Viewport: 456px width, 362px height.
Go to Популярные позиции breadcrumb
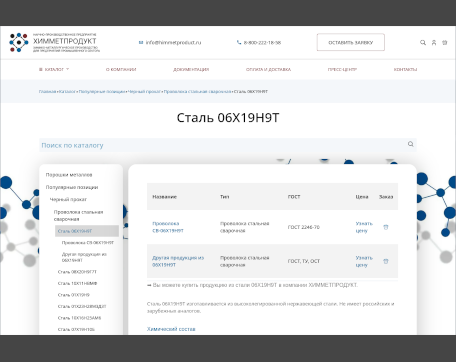102,91
